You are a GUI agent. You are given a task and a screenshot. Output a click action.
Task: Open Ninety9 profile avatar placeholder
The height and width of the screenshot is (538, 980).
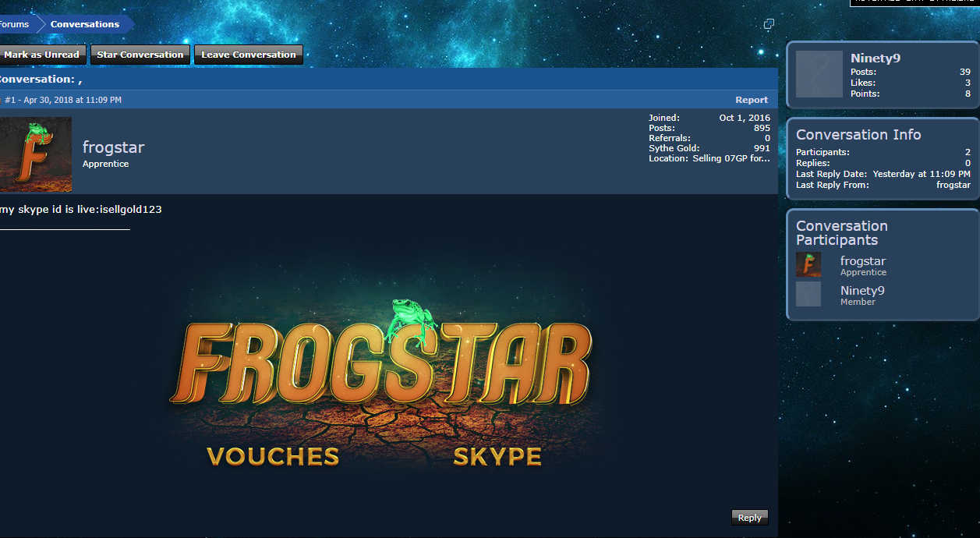point(819,74)
